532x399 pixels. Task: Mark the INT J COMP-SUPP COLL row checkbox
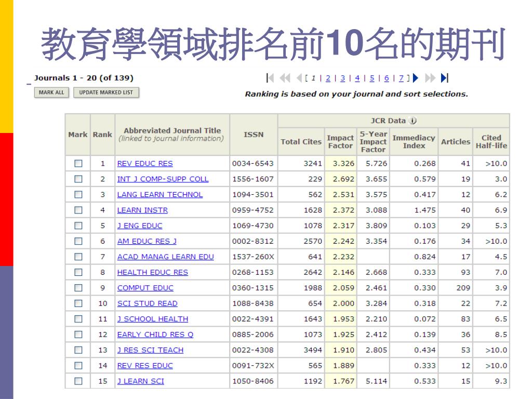point(78,179)
